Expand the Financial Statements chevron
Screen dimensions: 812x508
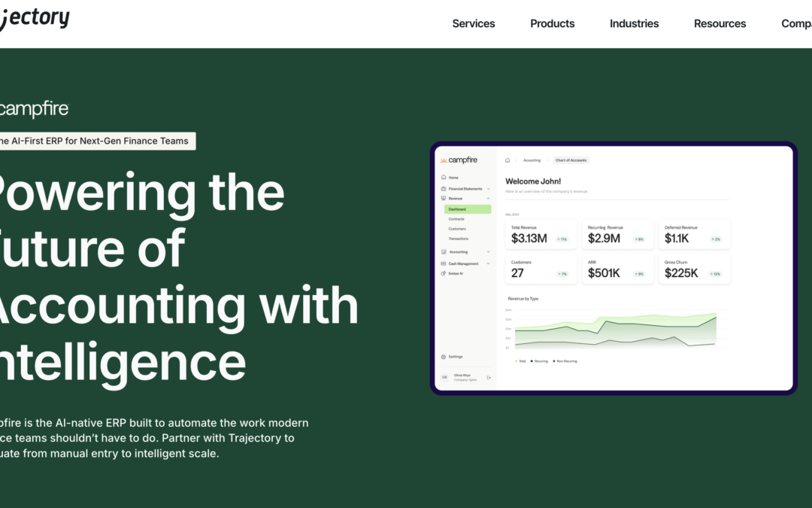click(x=489, y=189)
